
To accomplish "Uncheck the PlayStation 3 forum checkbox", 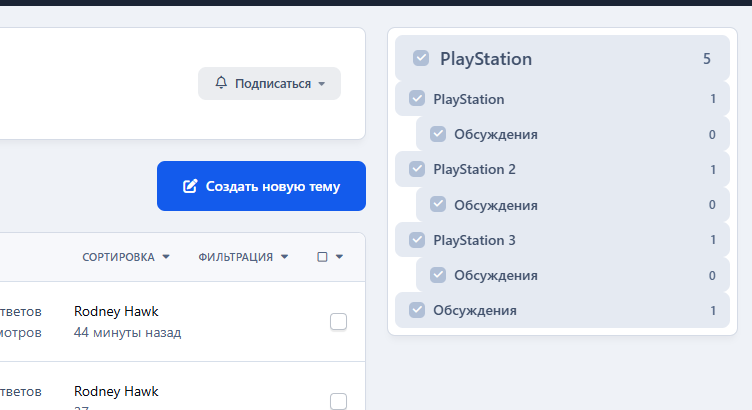I will 417,240.
